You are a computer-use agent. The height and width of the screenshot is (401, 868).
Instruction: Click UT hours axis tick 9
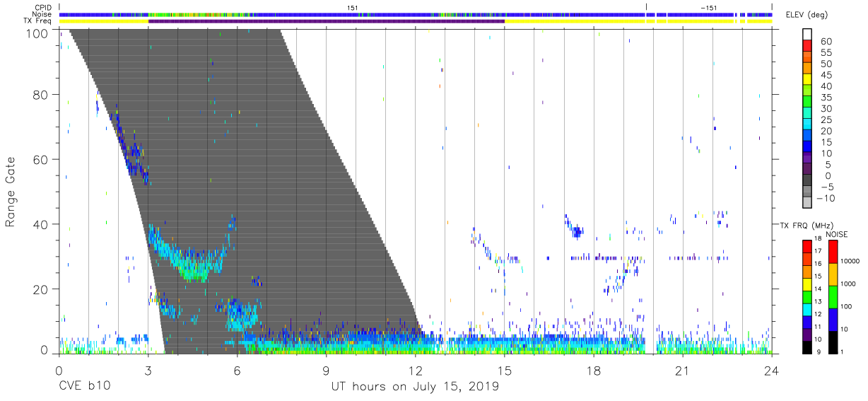pyautogui.click(x=326, y=370)
